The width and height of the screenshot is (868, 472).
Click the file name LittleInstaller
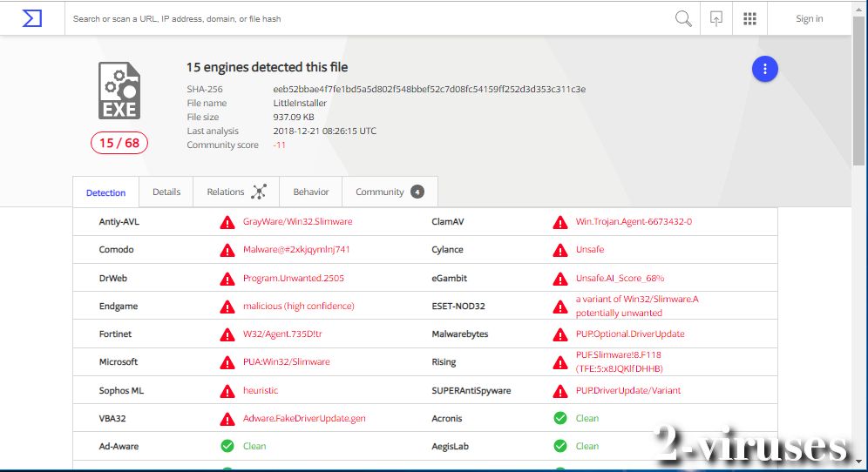(300, 103)
